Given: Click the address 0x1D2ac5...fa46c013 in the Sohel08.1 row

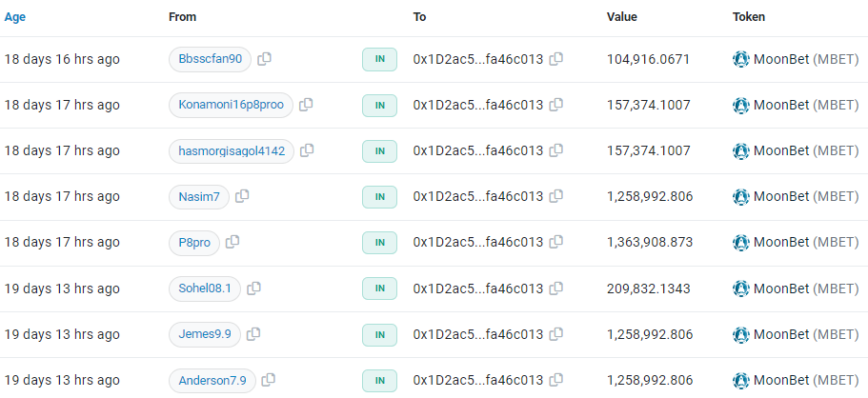Looking at the screenshot, I should (478, 289).
